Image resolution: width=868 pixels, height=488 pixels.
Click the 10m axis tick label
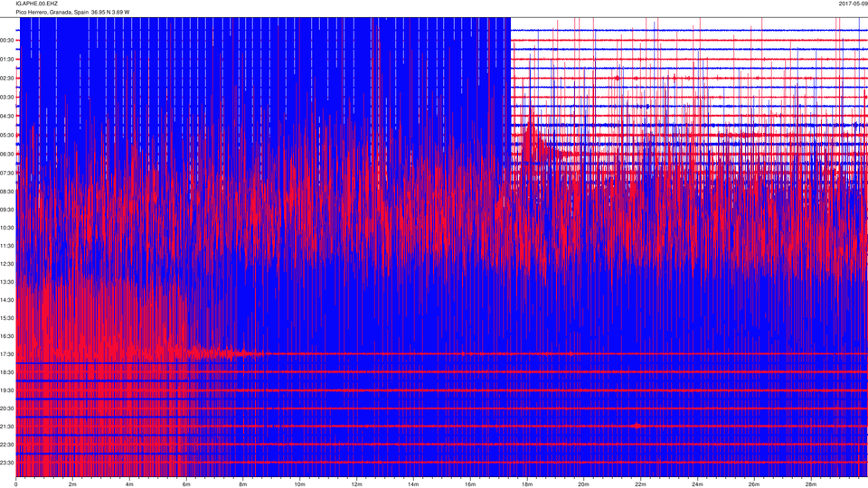(x=299, y=484)
